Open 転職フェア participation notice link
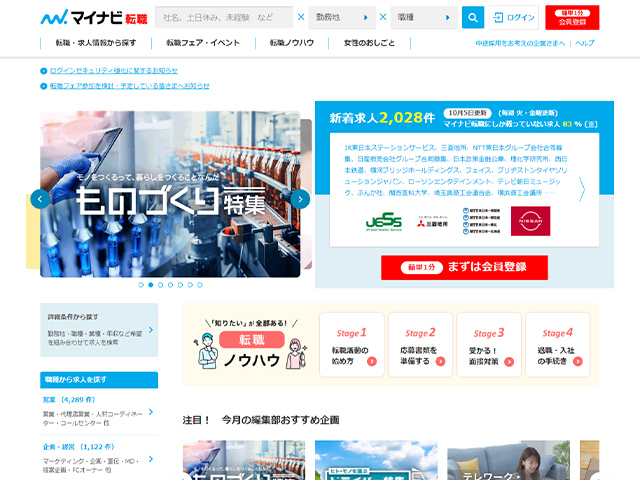Screen dimensions: 640x480 [x=129, y=86]
